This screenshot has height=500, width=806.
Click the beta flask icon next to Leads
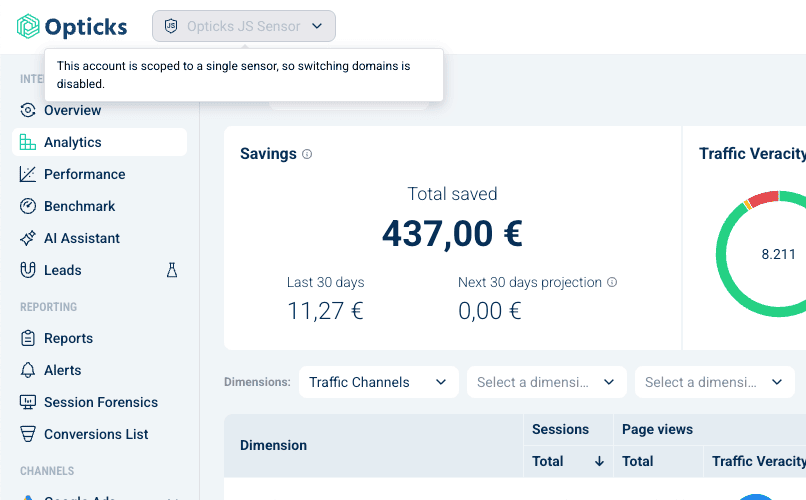pyautogui.click(x=172, y=270)
